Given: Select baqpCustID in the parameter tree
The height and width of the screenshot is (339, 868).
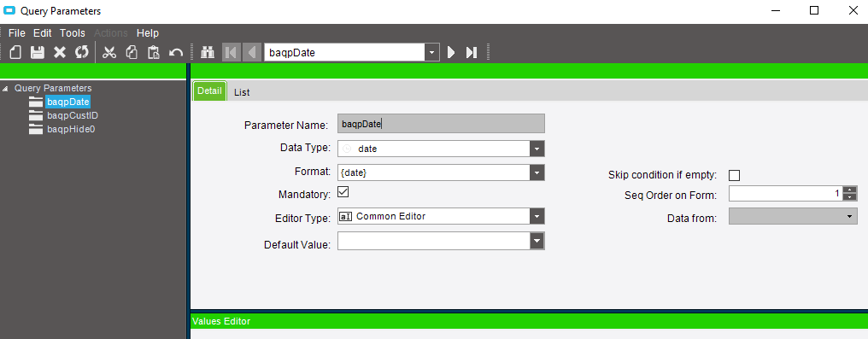Looking at the screenshot, I should (x=73, y=115).
